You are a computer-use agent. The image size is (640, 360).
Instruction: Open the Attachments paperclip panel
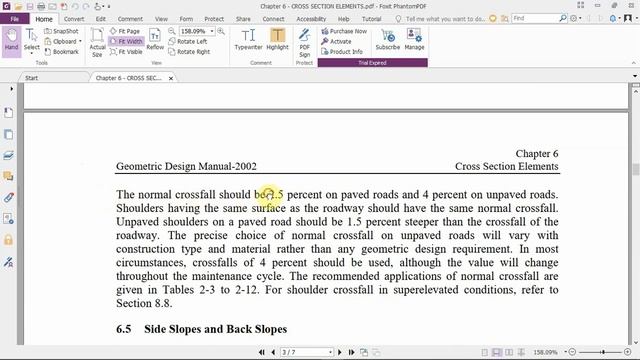click(x=8, y=198)
